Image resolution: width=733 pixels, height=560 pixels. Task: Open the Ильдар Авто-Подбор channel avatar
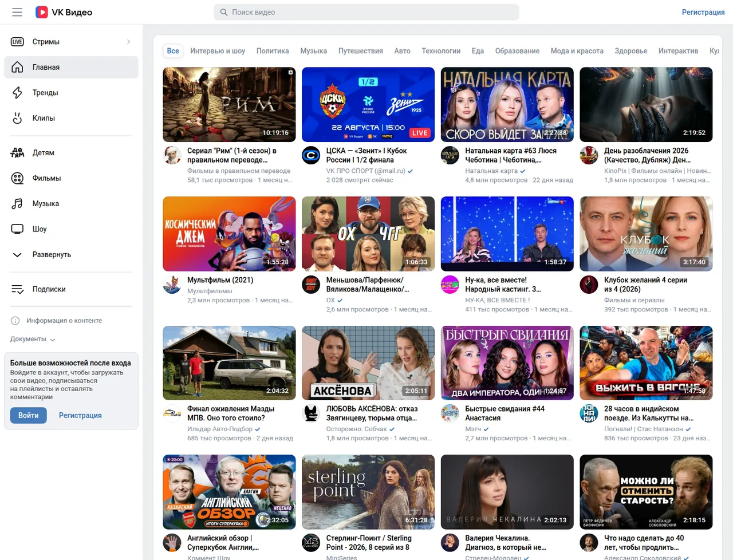tap(172, 413)
